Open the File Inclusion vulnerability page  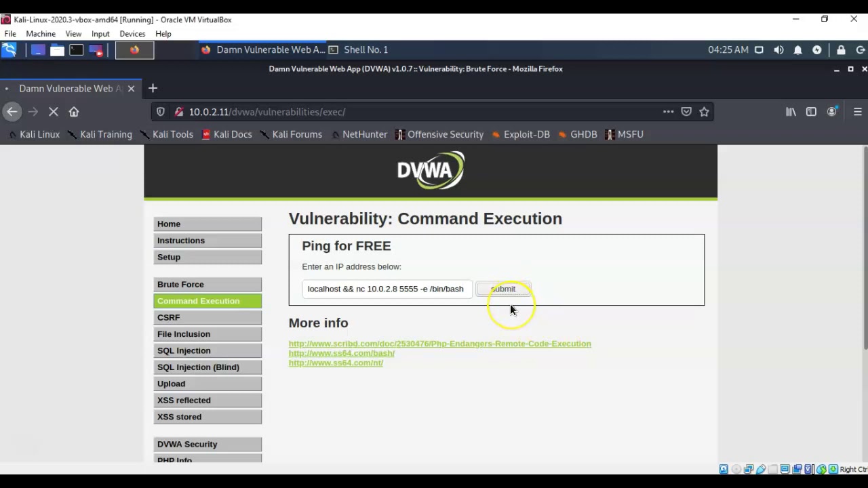(208, 334)
